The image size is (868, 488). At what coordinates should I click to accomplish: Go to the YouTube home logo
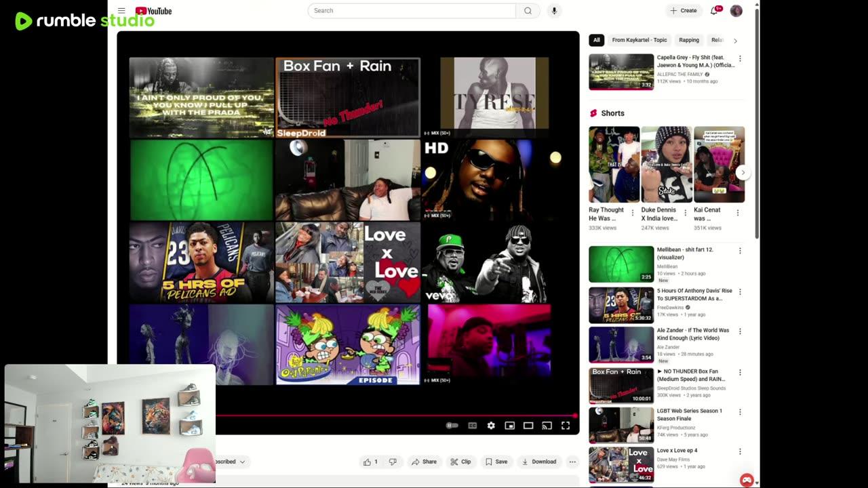pos(153,11)
